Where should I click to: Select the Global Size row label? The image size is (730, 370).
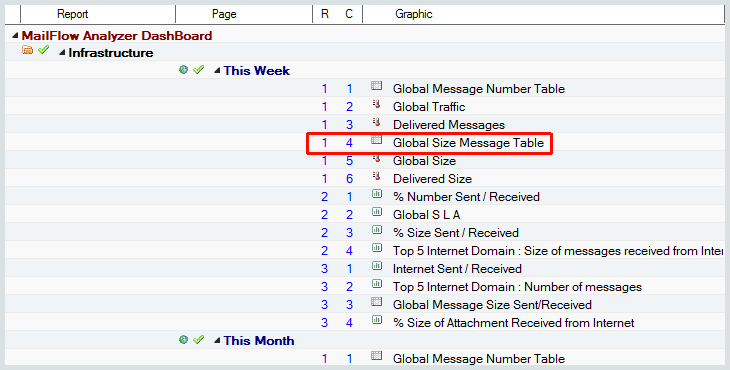[424, 161]
